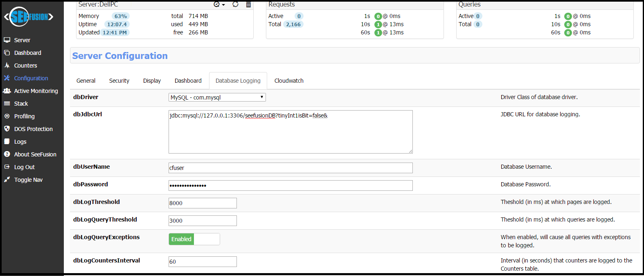Click the DOS Protection shield icon
644x276 pixels.
click(7, 129)
